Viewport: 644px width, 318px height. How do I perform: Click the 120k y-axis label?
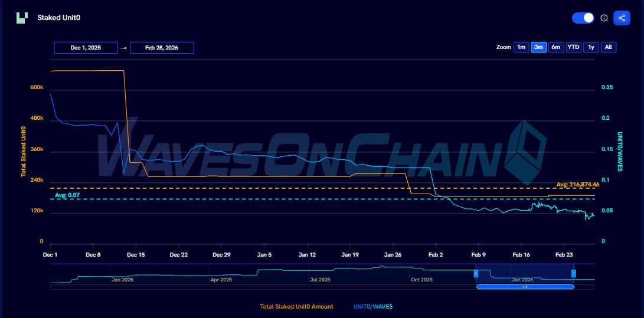(x=37, y=211)
